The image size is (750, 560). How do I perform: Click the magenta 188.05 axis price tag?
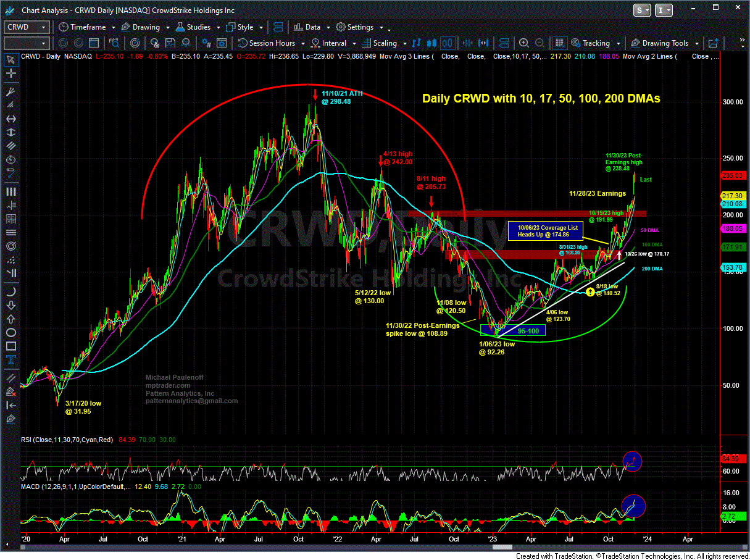(734, 228)
